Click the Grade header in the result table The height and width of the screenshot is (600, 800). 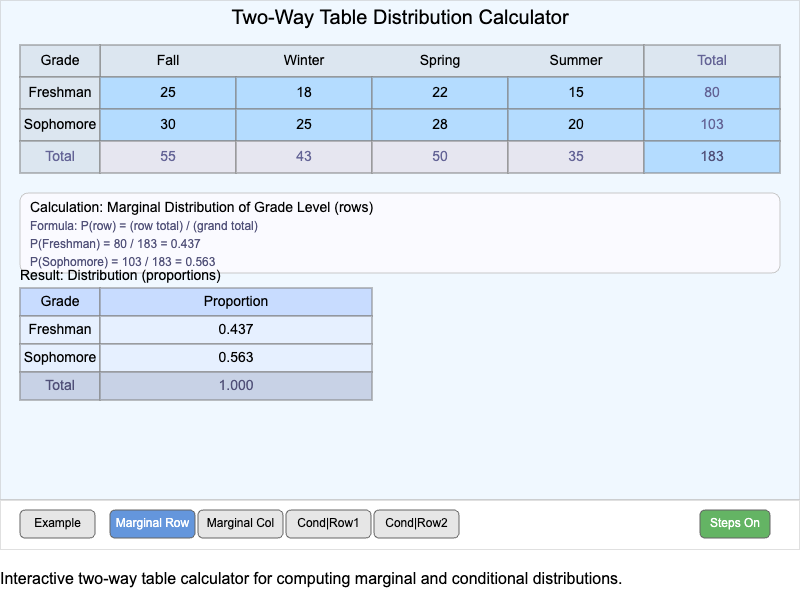tap(59, 301)
